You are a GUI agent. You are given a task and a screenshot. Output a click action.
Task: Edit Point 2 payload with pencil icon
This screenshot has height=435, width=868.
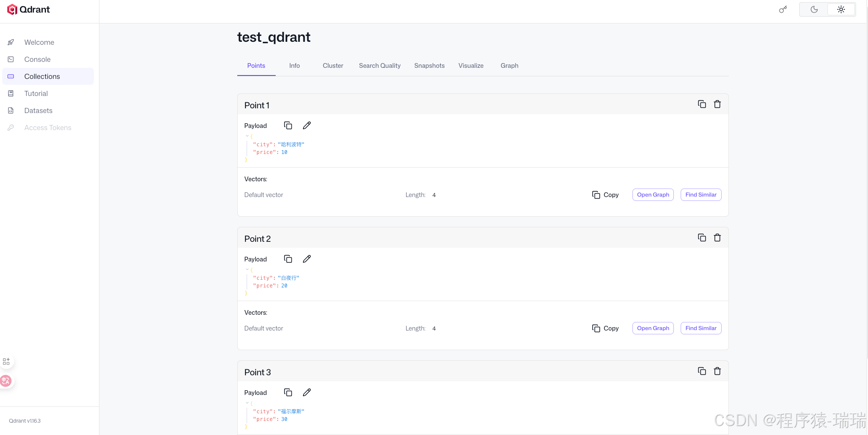pyautogui.click(x=307, y=259)
